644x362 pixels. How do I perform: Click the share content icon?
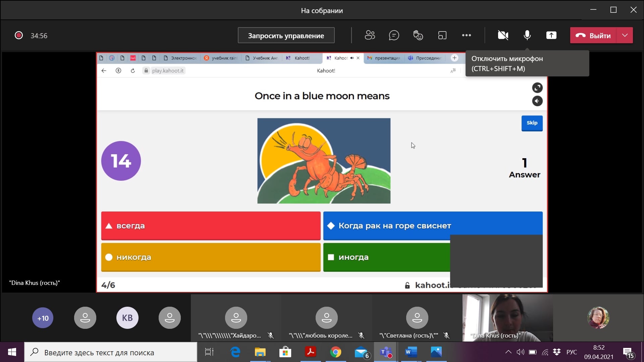tap(551, 35)
